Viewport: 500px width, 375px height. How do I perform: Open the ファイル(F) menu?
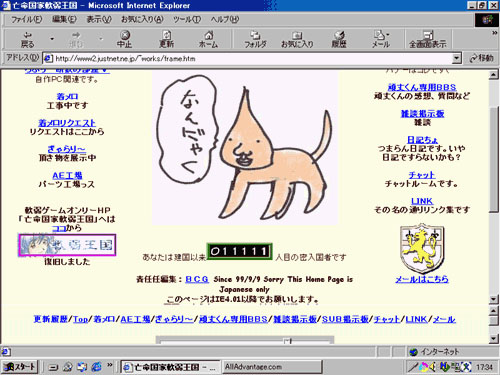pos(27,19)
